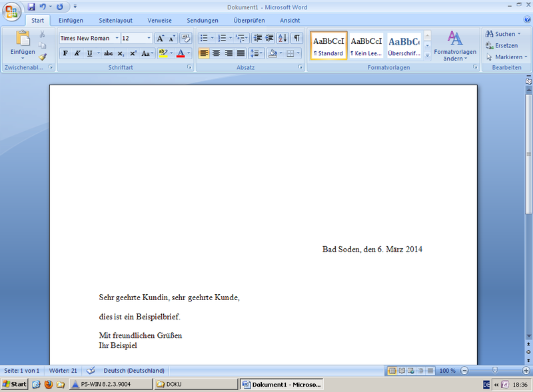The height and width of the screenshot is (392, 533).
Task: Toggle underline U button
Action: click(90, 53)
